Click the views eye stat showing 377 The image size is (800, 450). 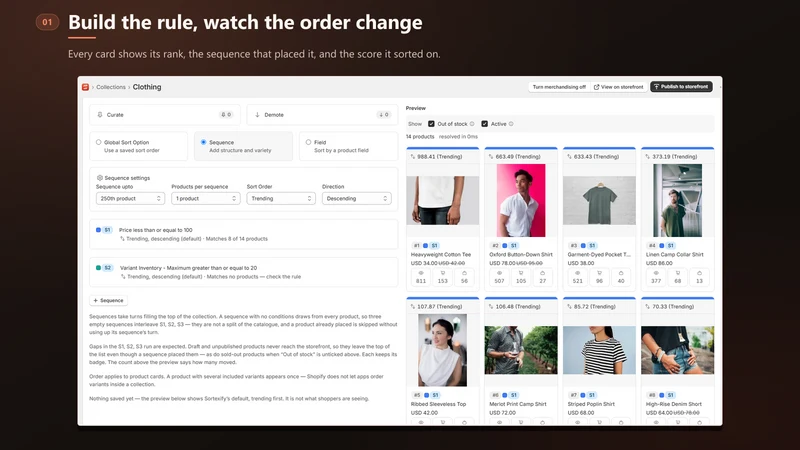click(656, 277)
